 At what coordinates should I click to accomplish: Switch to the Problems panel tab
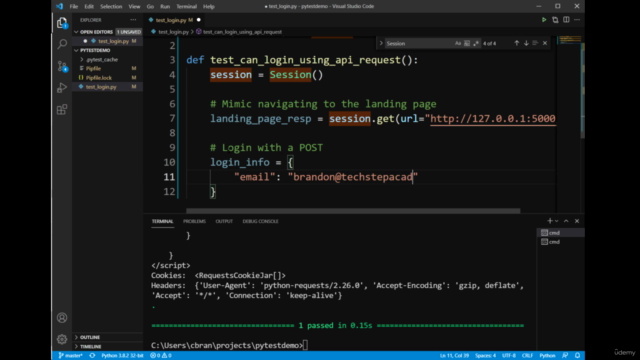click(x=194, y=221)
